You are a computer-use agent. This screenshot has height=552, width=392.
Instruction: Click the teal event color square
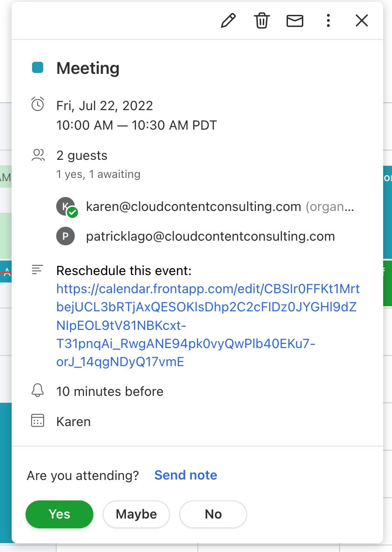38,67
